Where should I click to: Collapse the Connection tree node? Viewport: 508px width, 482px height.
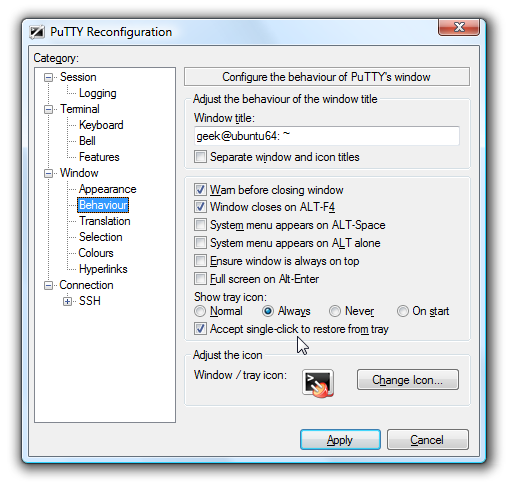[x=49, y=286]
